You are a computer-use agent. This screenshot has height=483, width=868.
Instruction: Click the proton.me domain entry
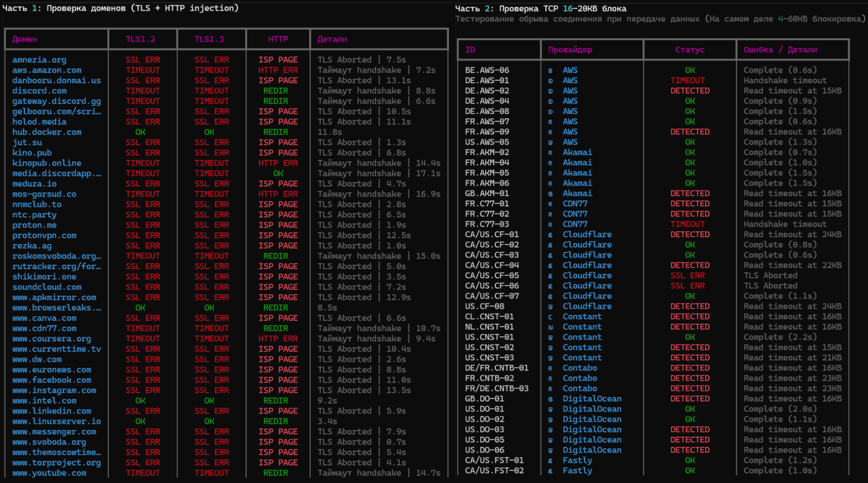[34, 225]
